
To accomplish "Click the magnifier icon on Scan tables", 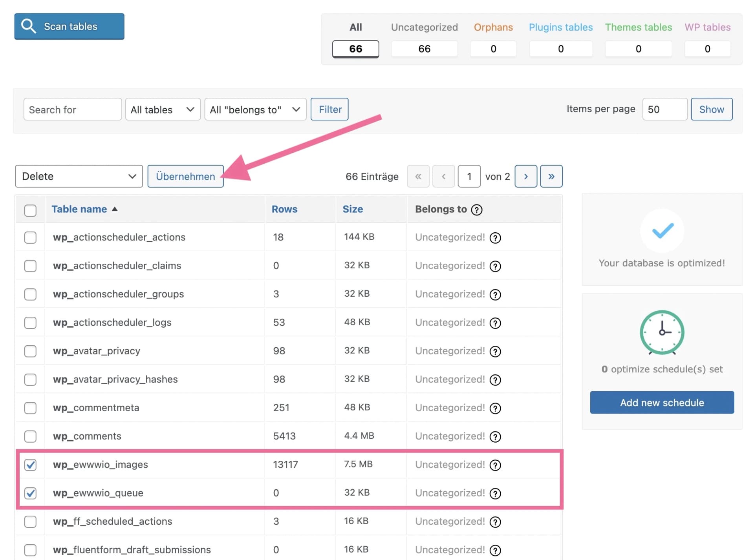I will 29,26.
